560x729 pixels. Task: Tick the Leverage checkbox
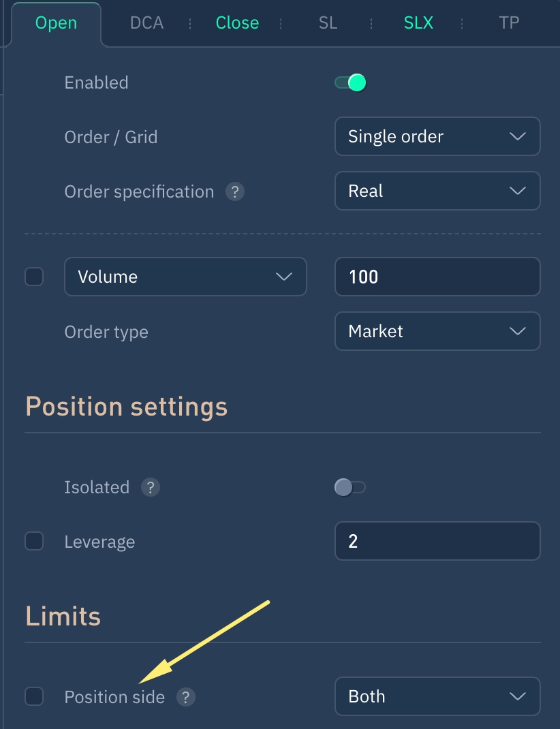(34, 542)
